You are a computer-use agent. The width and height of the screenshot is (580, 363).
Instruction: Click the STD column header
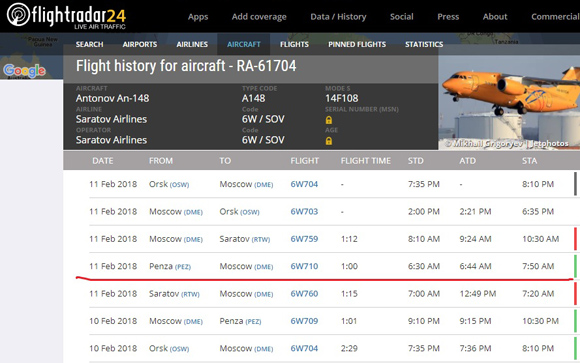(415, 161)
